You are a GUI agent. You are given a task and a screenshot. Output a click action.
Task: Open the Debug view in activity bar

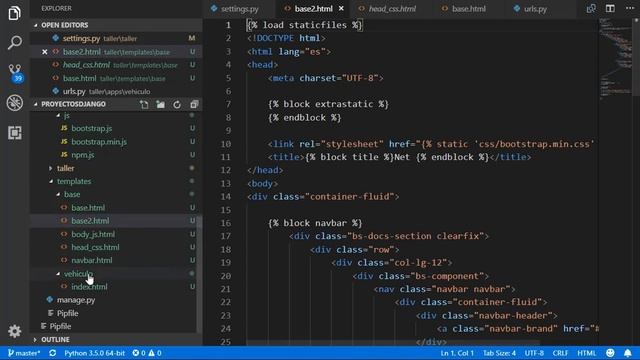[15, 103]
